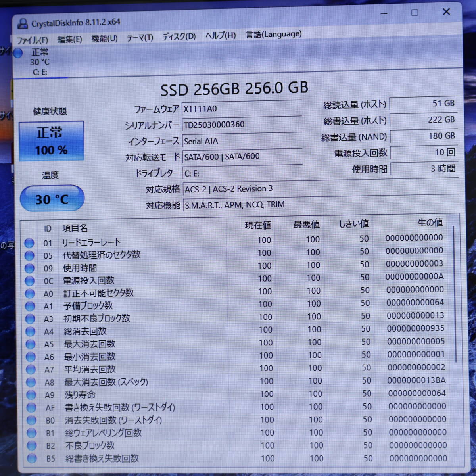Select raw value 0000000013BA for A8
476x476 pixels.
point(416,380)
